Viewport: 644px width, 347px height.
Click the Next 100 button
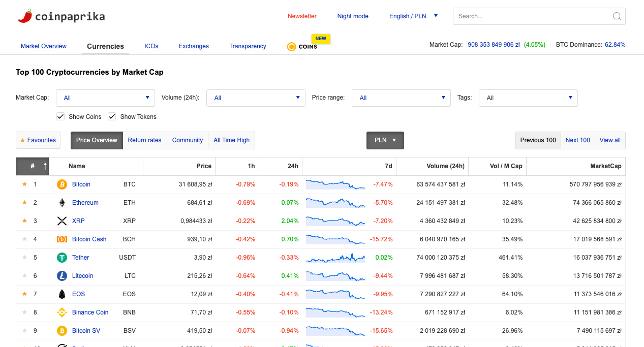point(578,140)
